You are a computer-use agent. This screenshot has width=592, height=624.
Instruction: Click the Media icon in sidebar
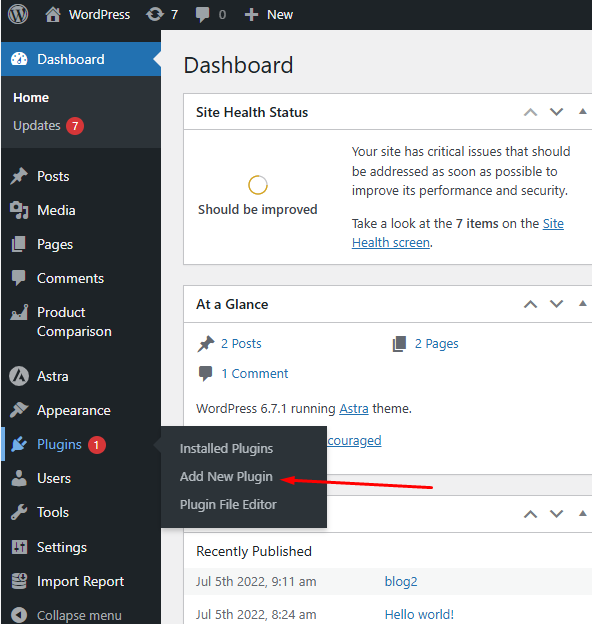(x=19, y=210)
